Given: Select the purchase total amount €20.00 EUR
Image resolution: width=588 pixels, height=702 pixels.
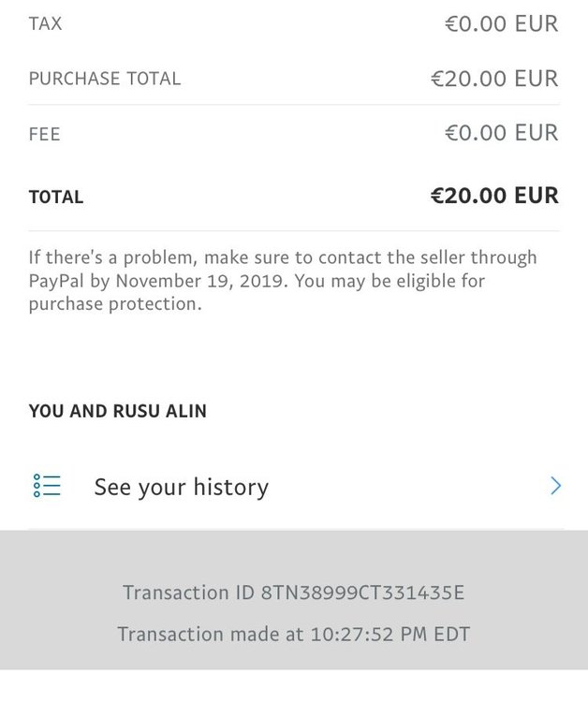Looking at the screenshot, I should coord(493,79).
